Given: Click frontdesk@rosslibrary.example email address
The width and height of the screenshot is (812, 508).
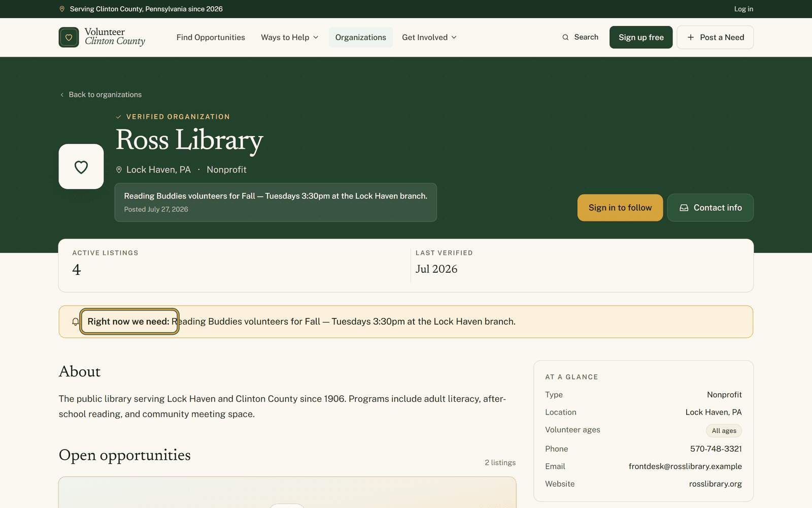Looking at the screenshot, I should (685, 466).
